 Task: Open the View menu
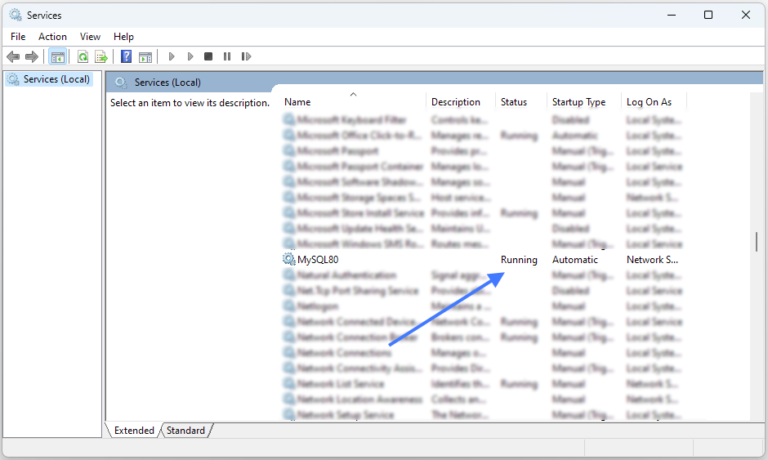pyautogui.click(x=90, y=37)
